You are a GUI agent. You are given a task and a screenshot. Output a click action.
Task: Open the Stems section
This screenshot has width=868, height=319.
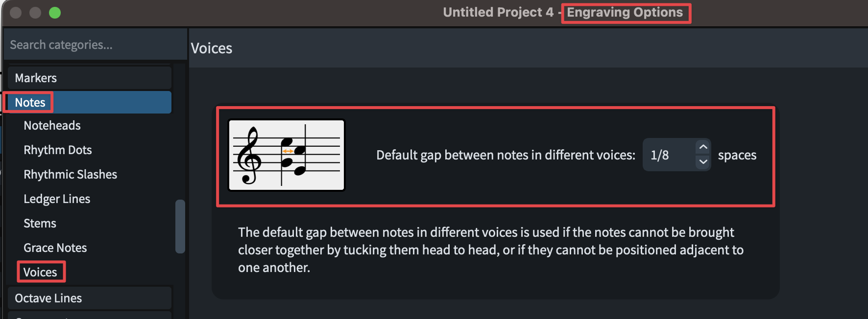point(40,224)
